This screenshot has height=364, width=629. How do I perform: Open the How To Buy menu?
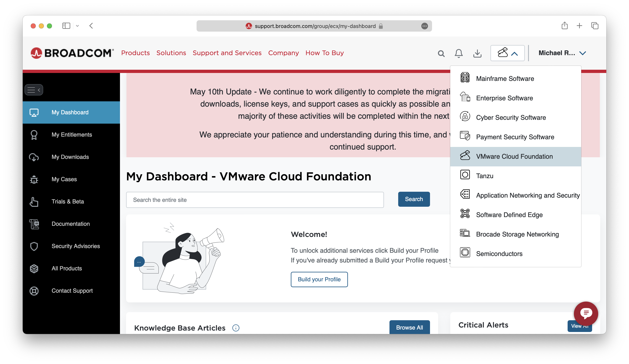click(x=324, y=53)
